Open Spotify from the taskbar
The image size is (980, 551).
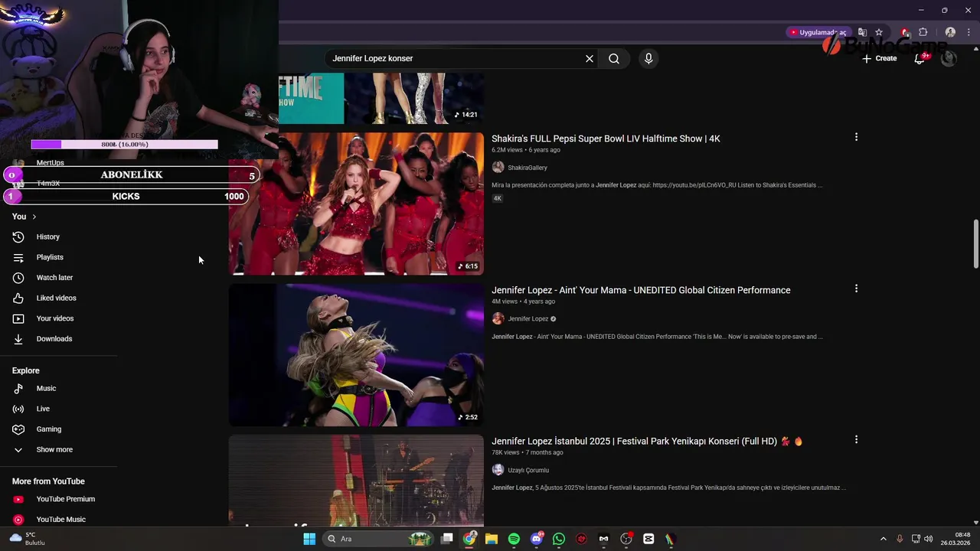[x=514, y=539]
